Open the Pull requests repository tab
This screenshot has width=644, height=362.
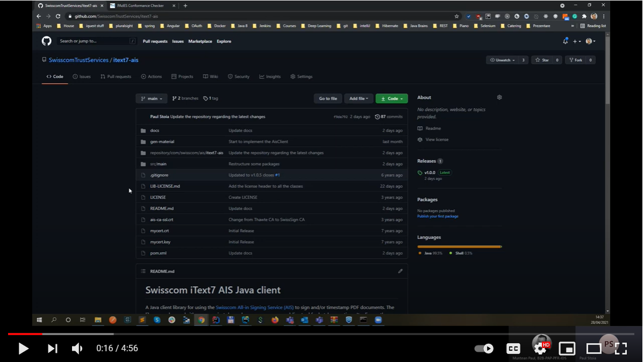coord(116,76)
